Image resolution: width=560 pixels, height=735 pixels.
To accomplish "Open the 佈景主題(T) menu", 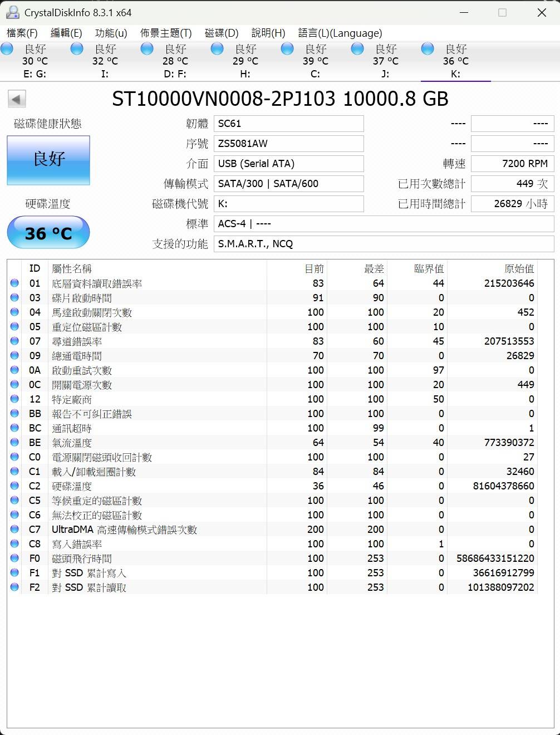I will tap(166, 33).
